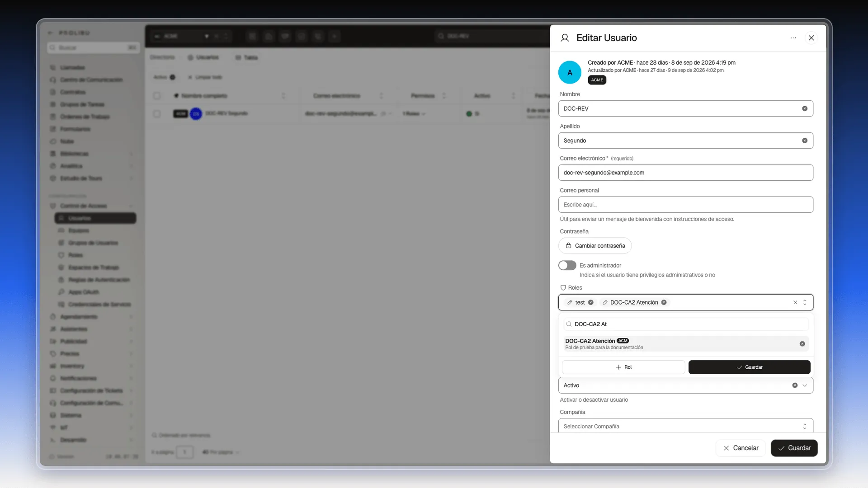Save the user with the bottom Guardar button

point(794,448)
